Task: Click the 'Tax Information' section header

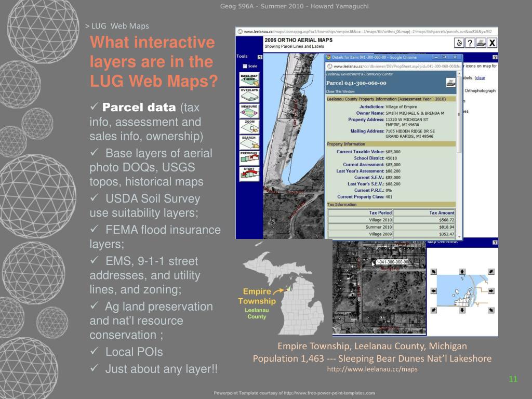Action: (x=391, y=205)
